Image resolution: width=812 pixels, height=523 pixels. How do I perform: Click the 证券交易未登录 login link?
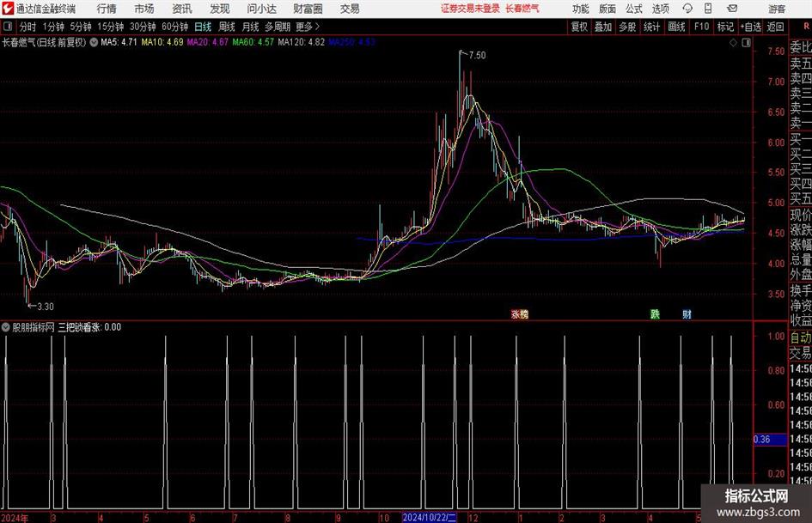[x=470, y=9]
